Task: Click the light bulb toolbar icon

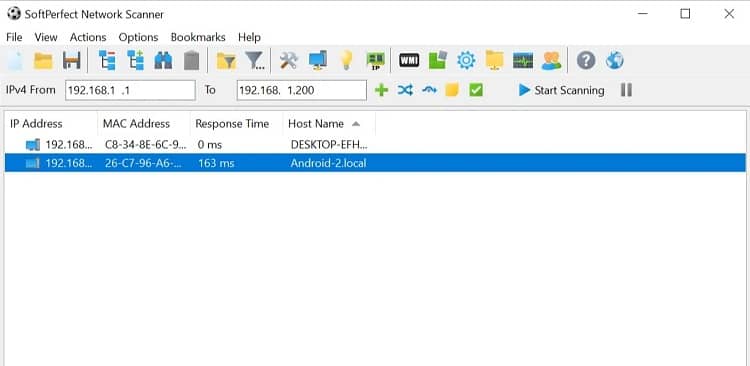Action: click(346, 61)
